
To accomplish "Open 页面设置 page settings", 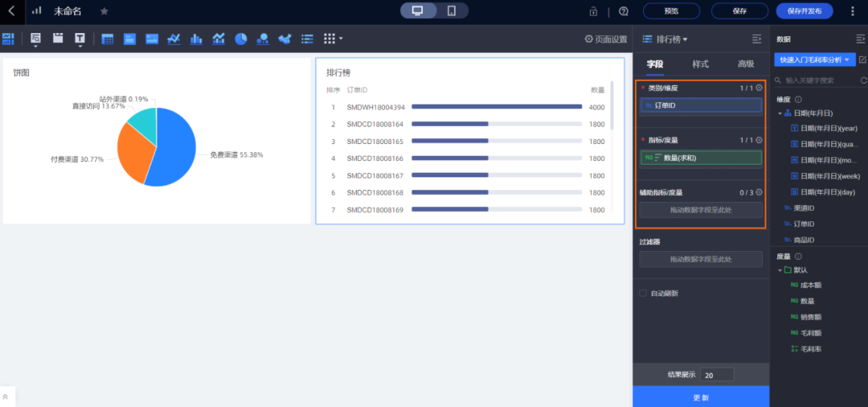I will 606,39.
